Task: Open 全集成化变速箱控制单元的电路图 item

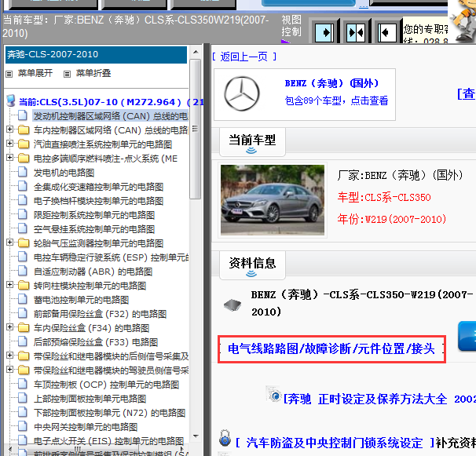Action: (99, 187)
